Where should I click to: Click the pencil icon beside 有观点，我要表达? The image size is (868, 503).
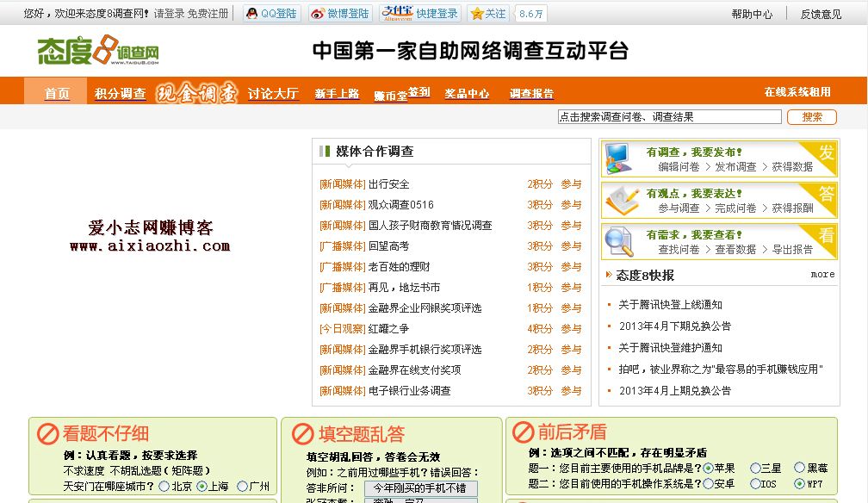(x=621, y=200)
